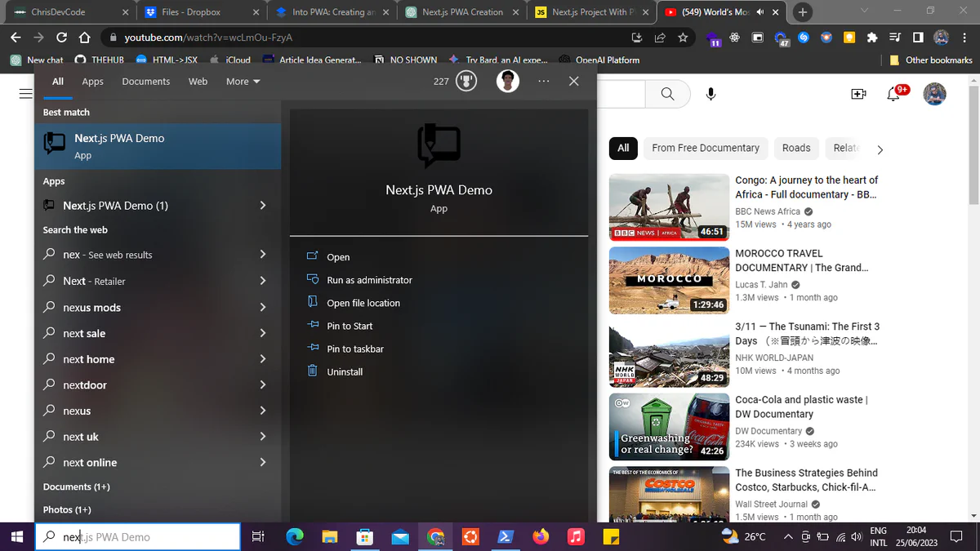Screen dimensions: 980x551
Task: Select the Apps search tab
Action: 92,82
